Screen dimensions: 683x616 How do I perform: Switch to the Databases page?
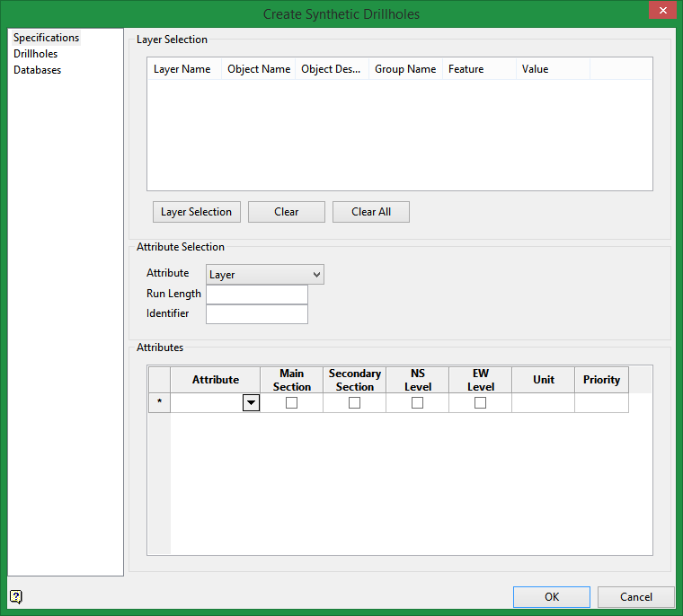point(38,70)
